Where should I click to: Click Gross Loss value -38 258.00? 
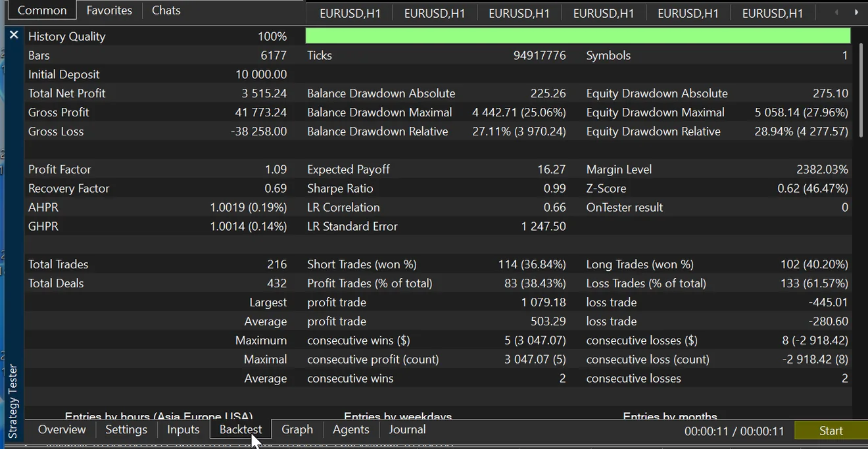(259, 131)
